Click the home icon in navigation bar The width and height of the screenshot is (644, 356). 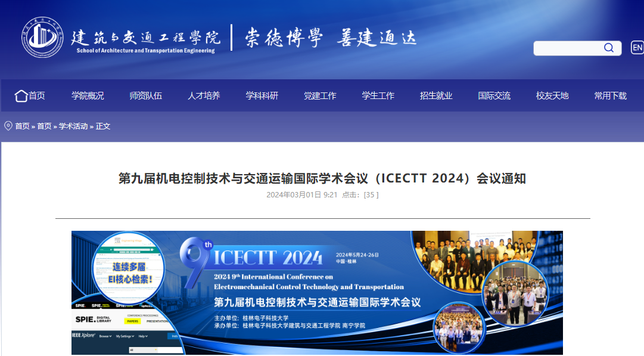21,96
